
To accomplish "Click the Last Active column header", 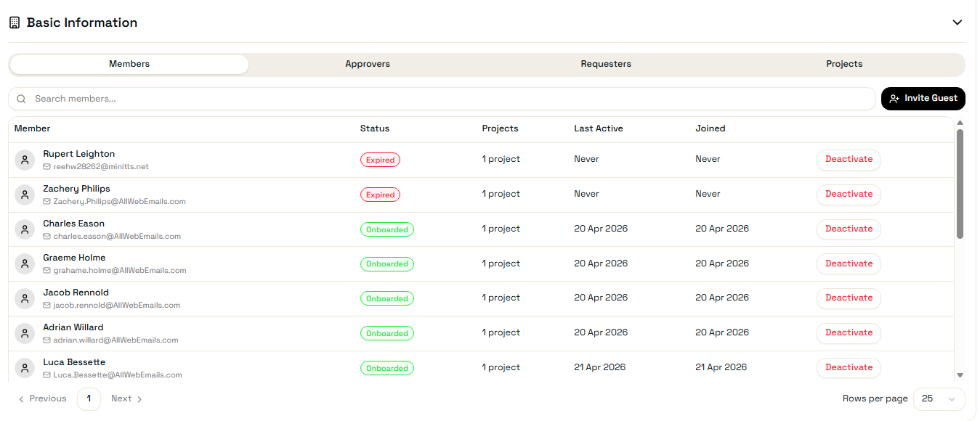I will (x=599, y=128).
